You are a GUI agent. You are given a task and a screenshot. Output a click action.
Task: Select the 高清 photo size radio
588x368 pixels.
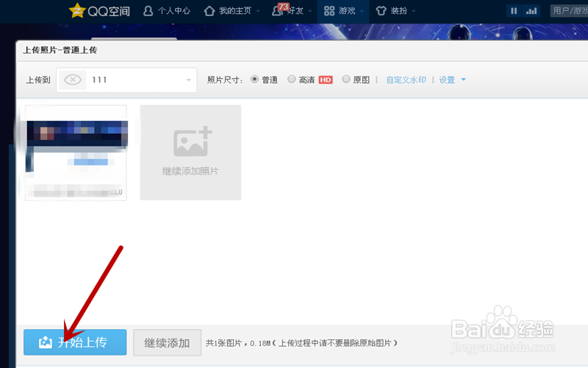coord(291,79)
